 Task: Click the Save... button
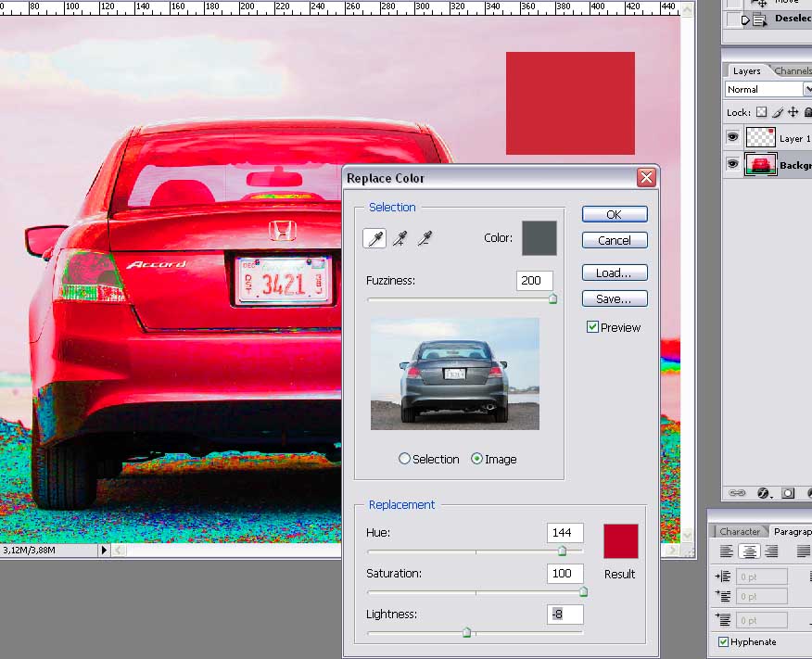pyautogui.click(x=615, y=298)
